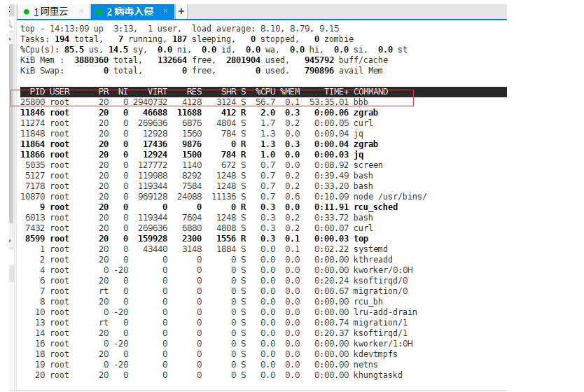Click bash command of PID 7178
This screenshot has height=392, width=584.
[x=363, y=185]
